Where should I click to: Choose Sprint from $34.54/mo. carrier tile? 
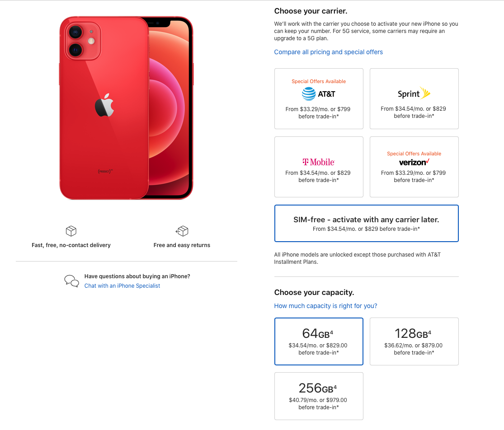click(x=414, y=98)
